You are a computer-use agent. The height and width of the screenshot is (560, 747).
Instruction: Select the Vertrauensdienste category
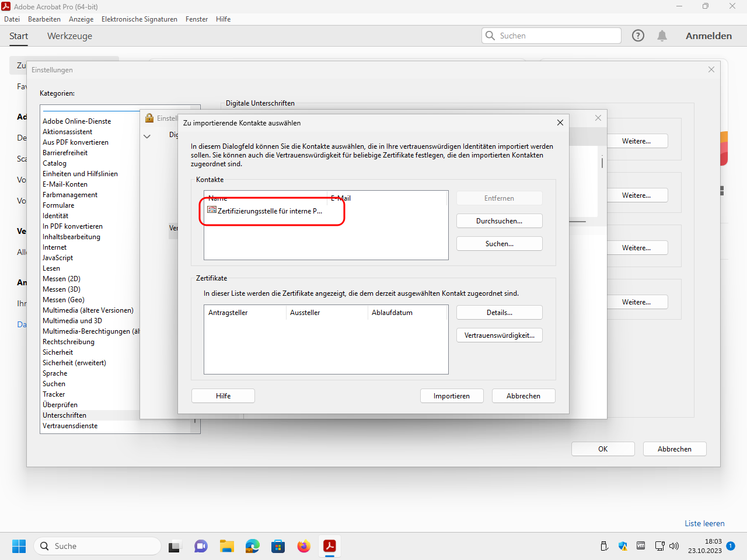[x=70, y=426]
